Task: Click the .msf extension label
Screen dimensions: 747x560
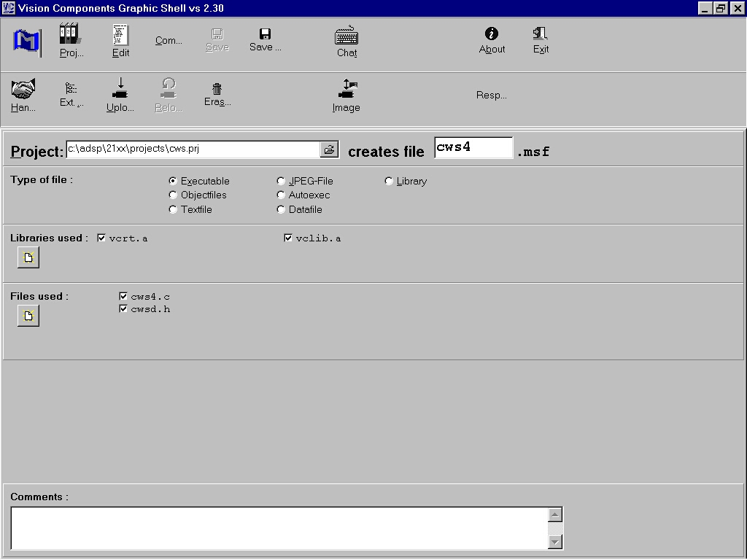Action: (x=533, y=152)
